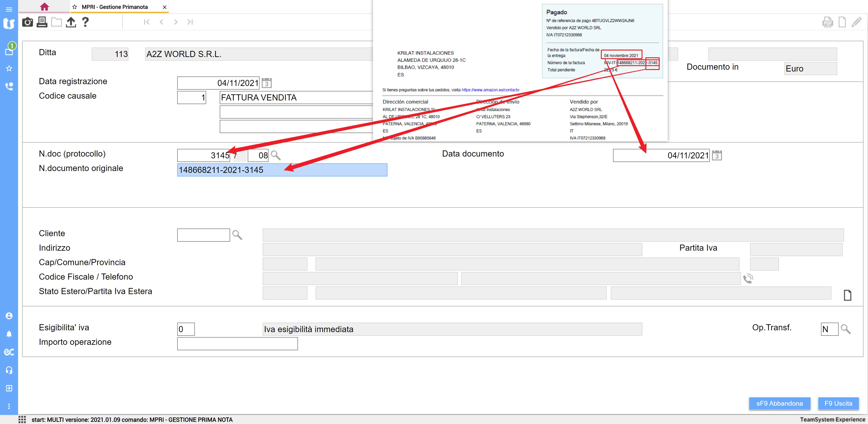Open calendar picker for Data documento
The height and width of the screenshot is (424, 868).
pyautogui.click(x=717, y=155)
